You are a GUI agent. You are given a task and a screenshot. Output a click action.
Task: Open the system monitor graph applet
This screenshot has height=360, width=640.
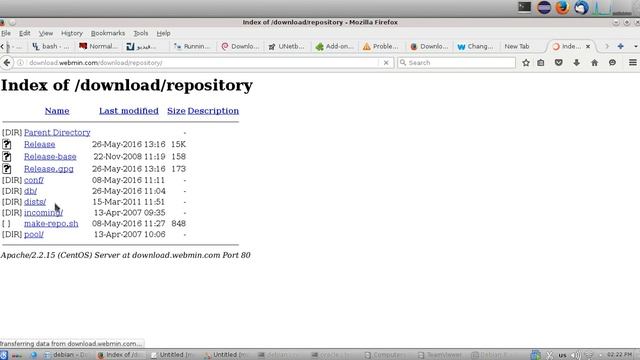coord(602,8)
